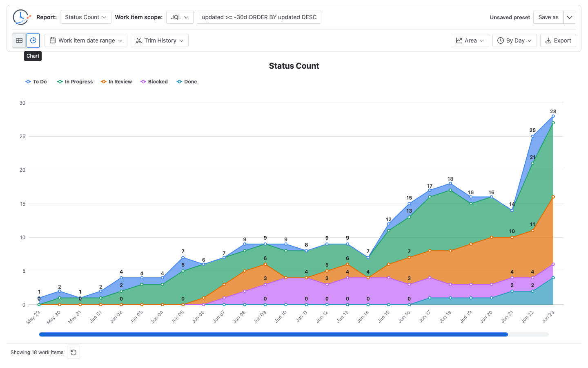Toggle the Blocked legend series
Image resolution: width=588 pixels, height=368 pixels.
pos(154,82)
